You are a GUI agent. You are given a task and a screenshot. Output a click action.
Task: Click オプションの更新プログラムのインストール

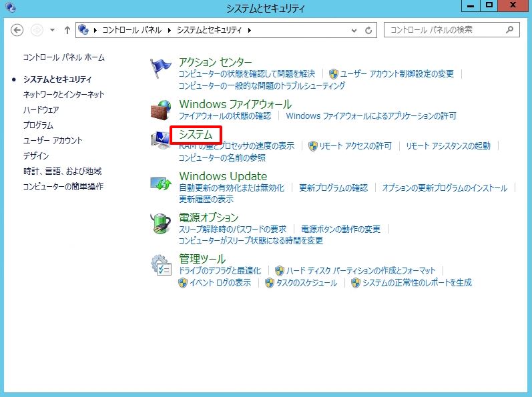click(x=445, y=187)
